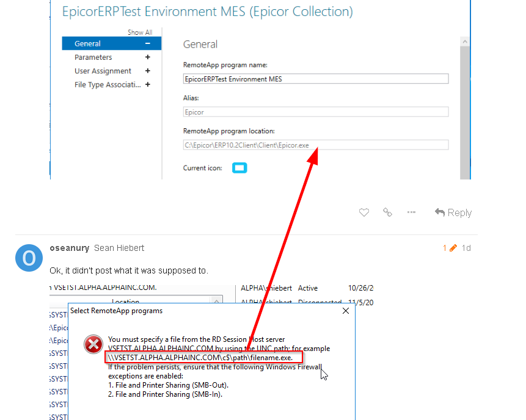Viewport: 526px width, 420px height.
Task: Click the Show All link
Action: coord(140,32)
